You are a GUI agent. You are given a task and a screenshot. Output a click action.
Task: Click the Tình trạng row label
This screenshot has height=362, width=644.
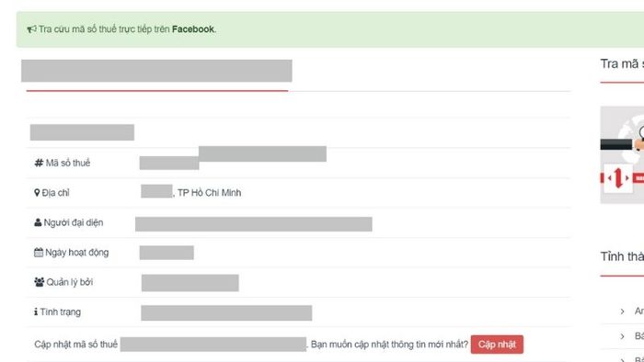(x=61, y=312)
